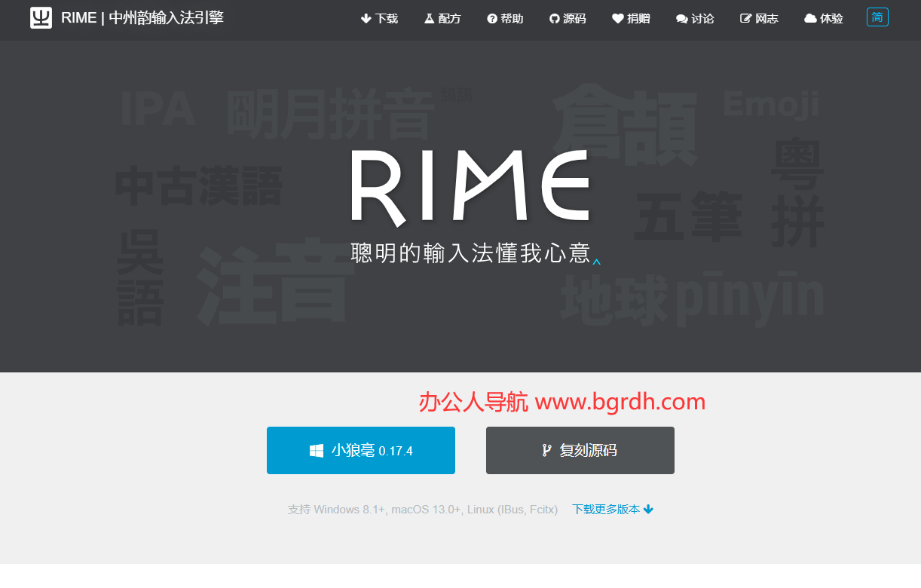Click the question mark icon for 帮助
The height and width of the screenshot is (588, 921).
(x=492, y=19)
